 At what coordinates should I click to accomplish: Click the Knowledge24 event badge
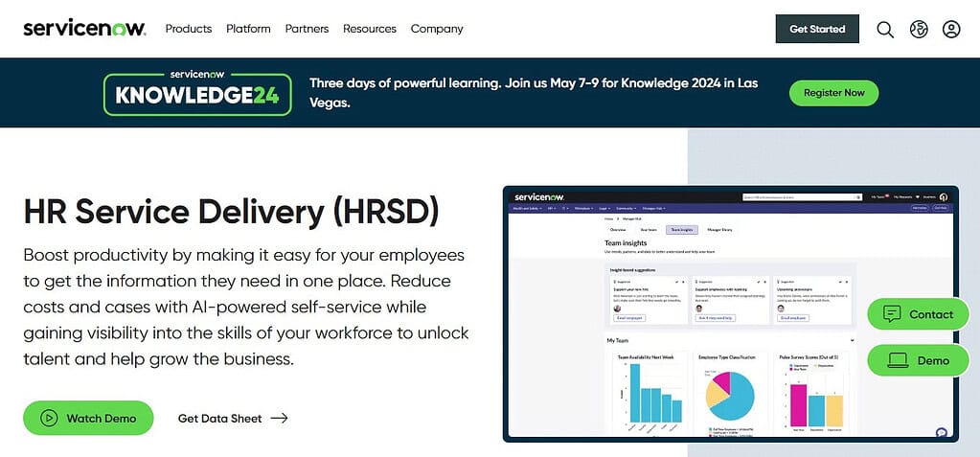[x=197, y=94]
